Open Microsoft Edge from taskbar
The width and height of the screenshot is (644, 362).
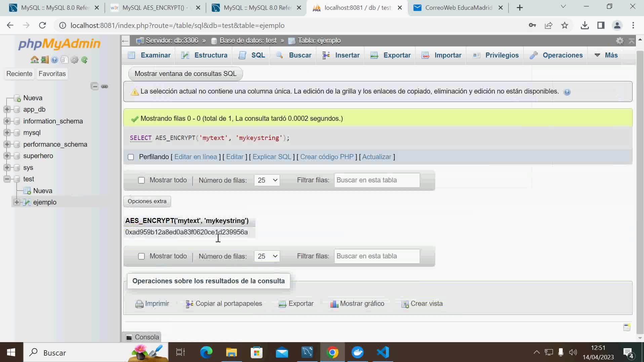coord(206,352)
